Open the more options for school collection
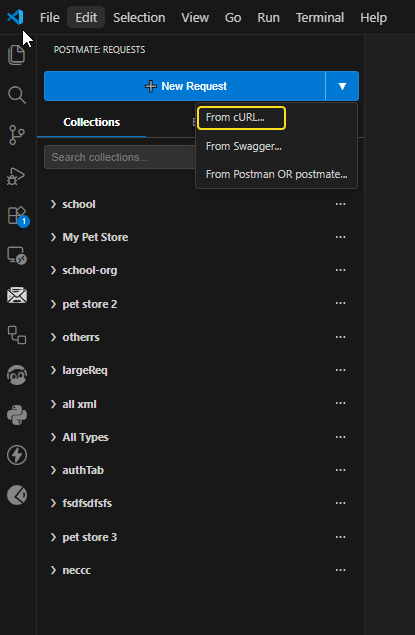 (x=341, y=204)
